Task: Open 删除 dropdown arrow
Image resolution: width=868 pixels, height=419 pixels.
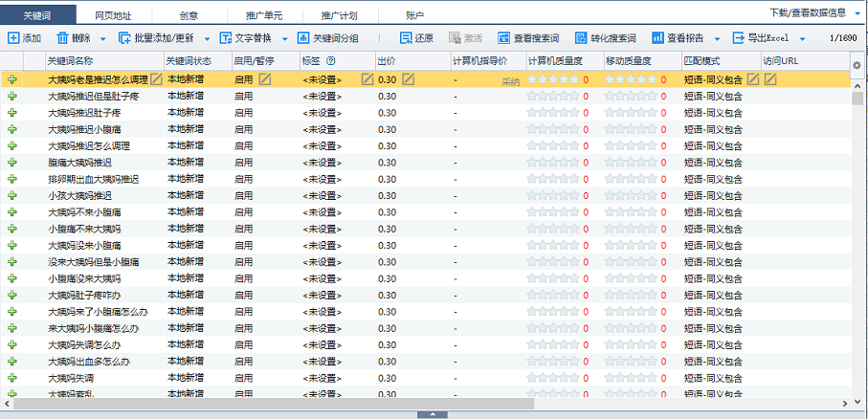Action: click(103, 39)
